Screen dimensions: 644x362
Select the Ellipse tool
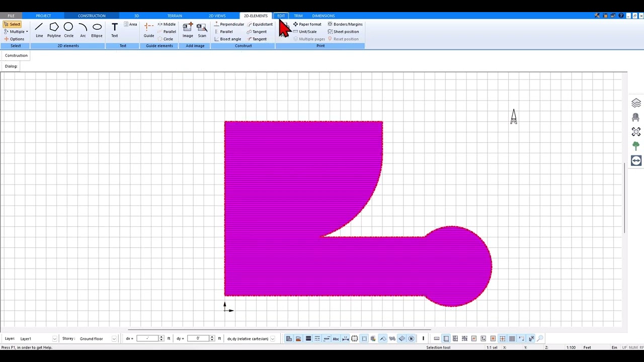pyautogui.click(x=97, y=30)
